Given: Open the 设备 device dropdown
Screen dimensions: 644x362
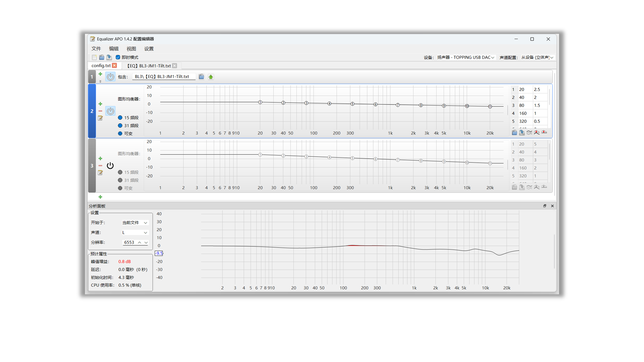Looking at the screenshot, I should click(466, 57).
